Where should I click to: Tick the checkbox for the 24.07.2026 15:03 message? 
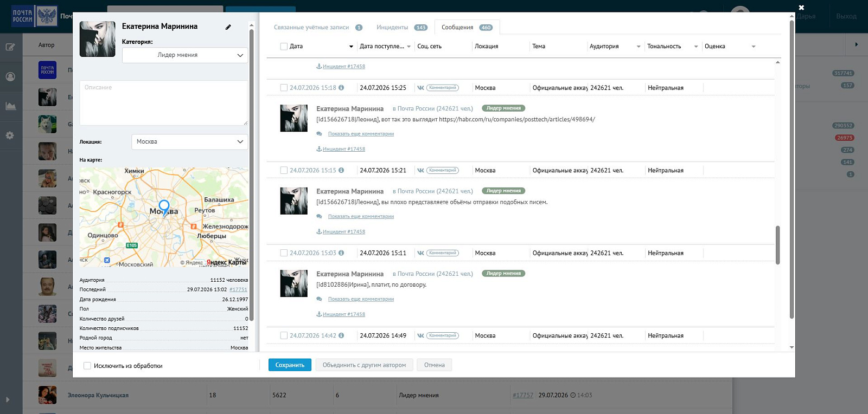(284, 253)
